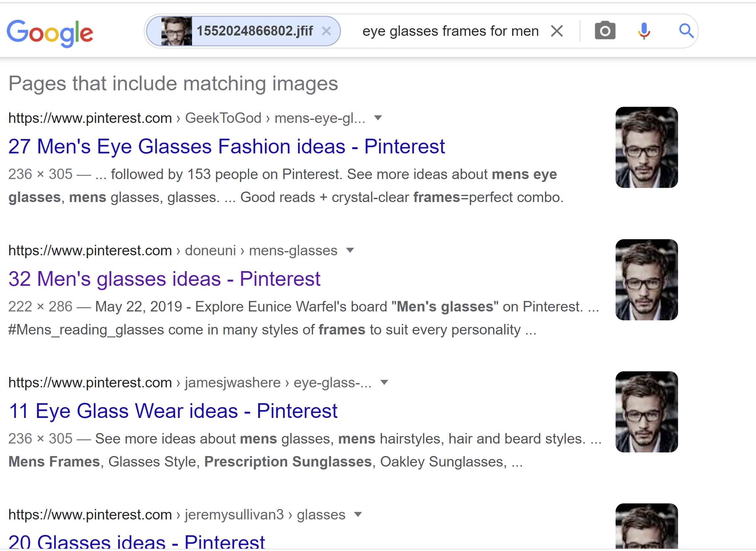The width and height of the screenshot is (756, 551).
Task: Open 27 Men's Eye Glasses Fashion ideas link
Action: pyautogui.click(x=226, y=147)
